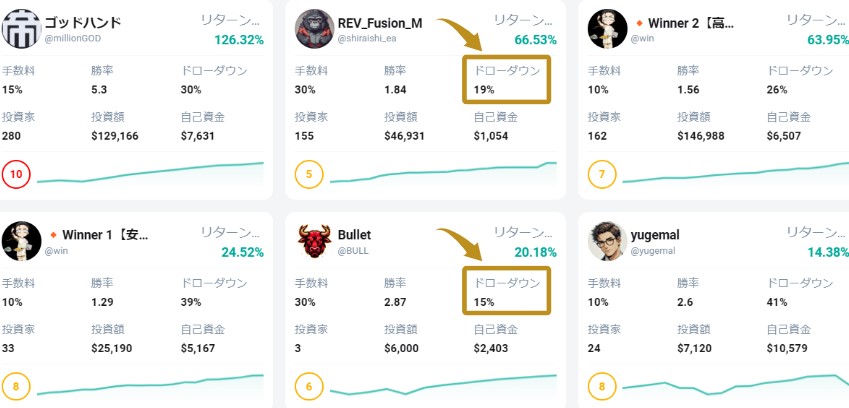Screen dimensions: 849x408
Task: Click ゴッドハンド trader avatar icon
Action: point(20,29)
